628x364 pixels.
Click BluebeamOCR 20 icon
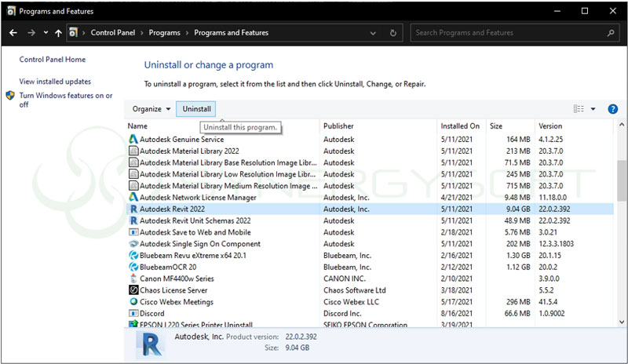click(x=133, y=267)
